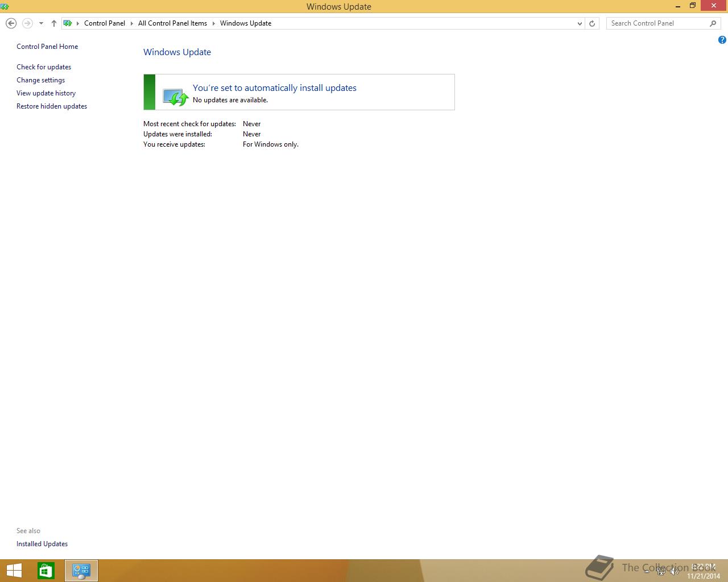Click 'Most recent check for updates:' label
Viewport: 728px width, 582px height.
click(189, 124)
